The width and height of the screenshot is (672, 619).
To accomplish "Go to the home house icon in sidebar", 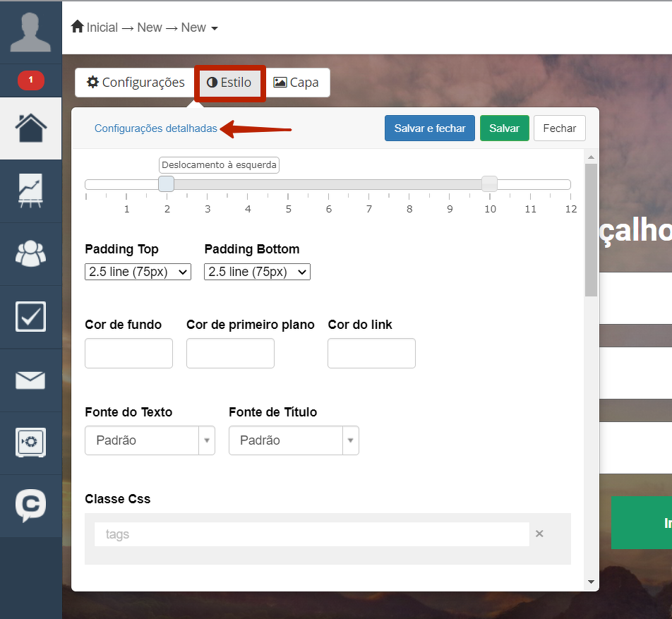I will pos(30,128).
